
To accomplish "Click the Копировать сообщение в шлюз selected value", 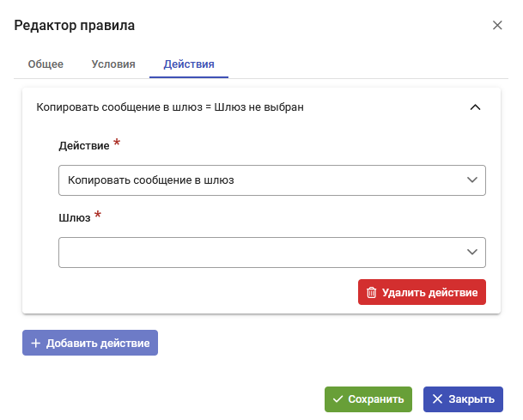I will [151, 180].
